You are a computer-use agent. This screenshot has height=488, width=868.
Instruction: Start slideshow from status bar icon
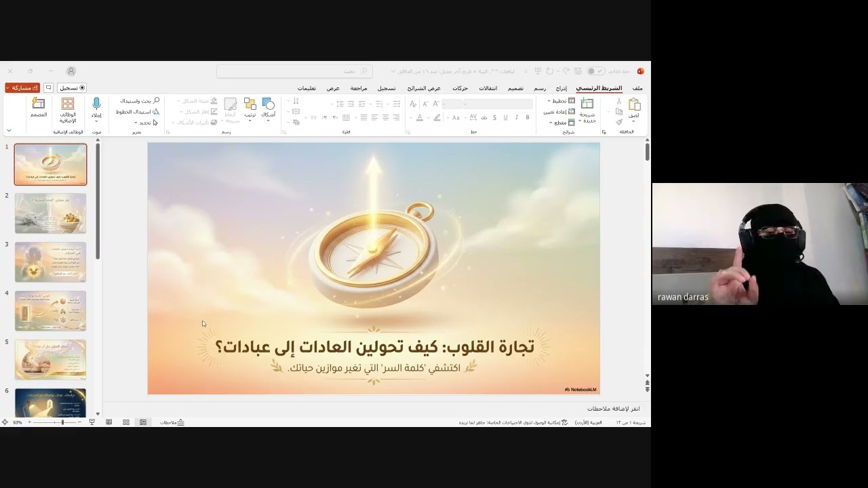click(92, 422)
